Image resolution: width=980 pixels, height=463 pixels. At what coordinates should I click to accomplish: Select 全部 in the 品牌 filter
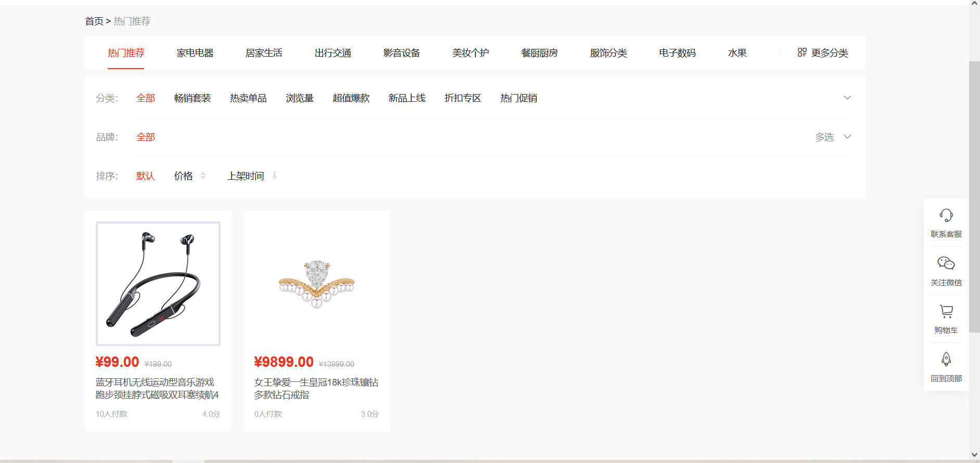(x=146, y=137)
